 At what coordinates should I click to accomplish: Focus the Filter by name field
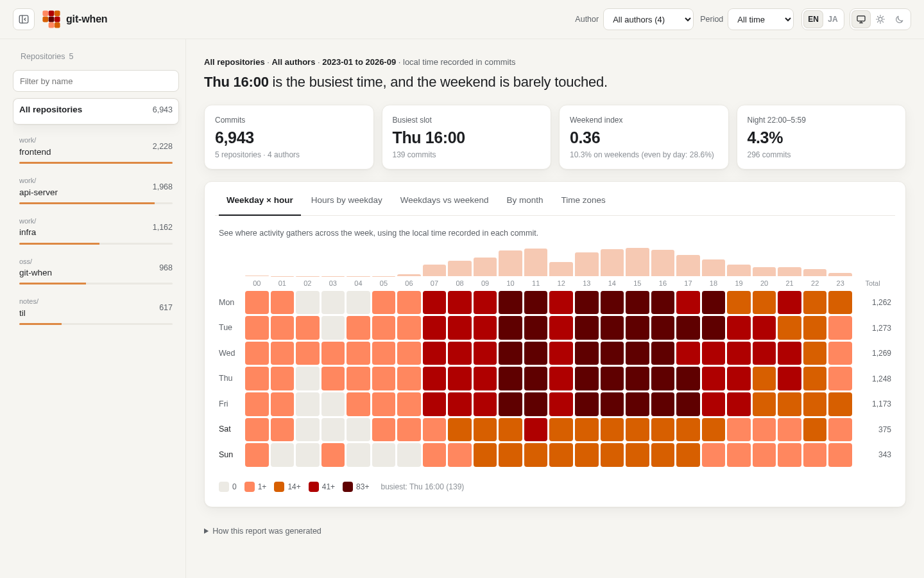[96, 81]
